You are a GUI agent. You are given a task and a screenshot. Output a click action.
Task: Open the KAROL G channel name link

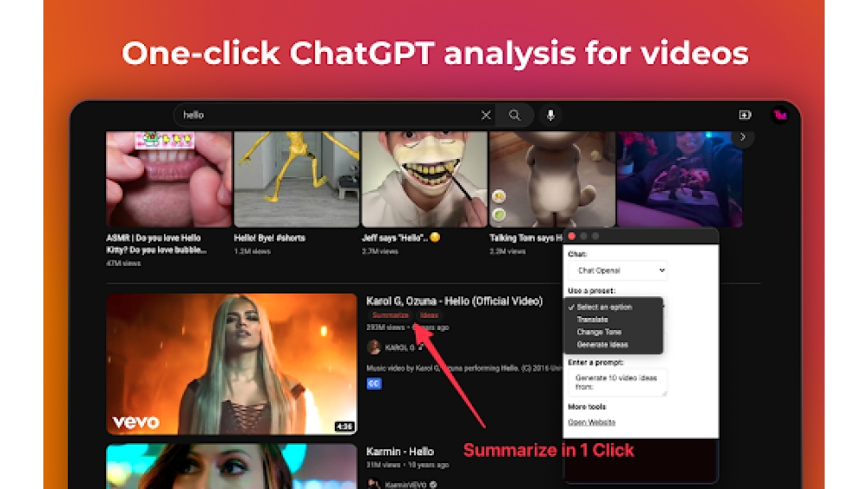pyautogui.click(x=399, y=347)
